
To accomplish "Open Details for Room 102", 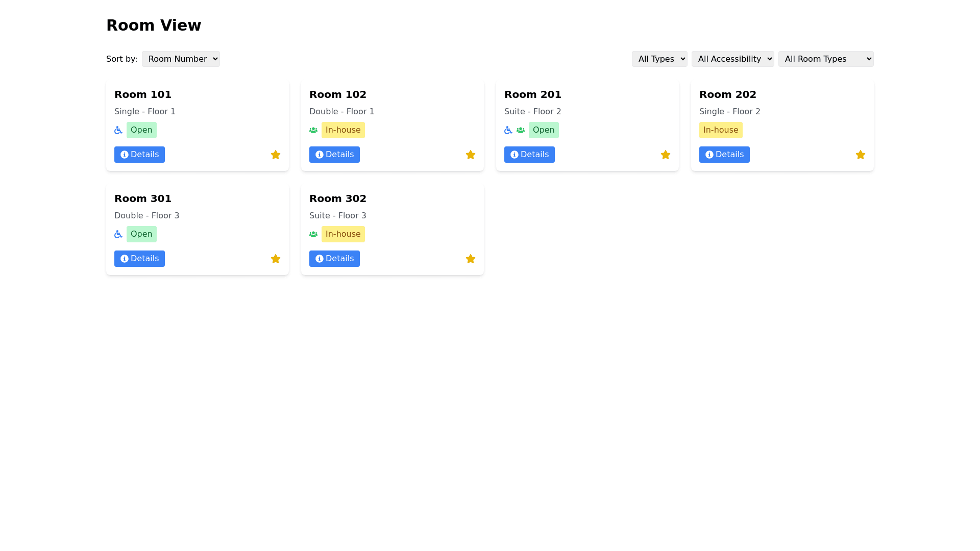I will click(334, 155).
